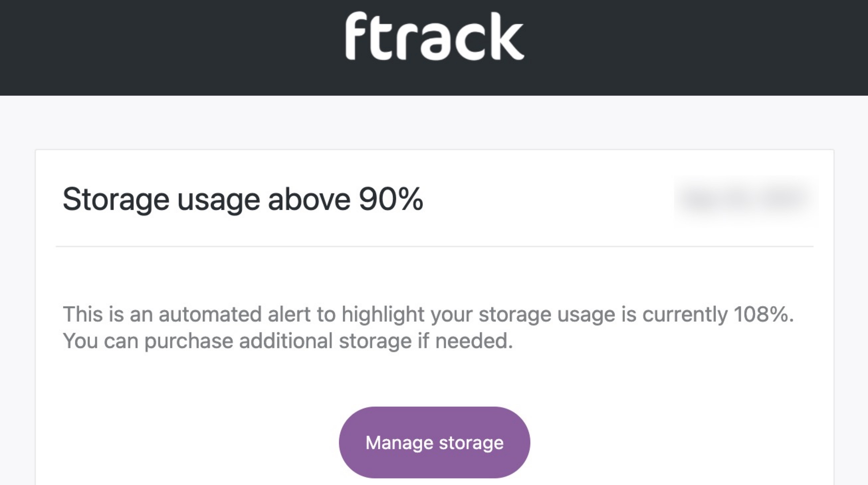Click the word 'Storage' in the heading
Viewport: 868px width, 485px height.
[x=116, y=200]
